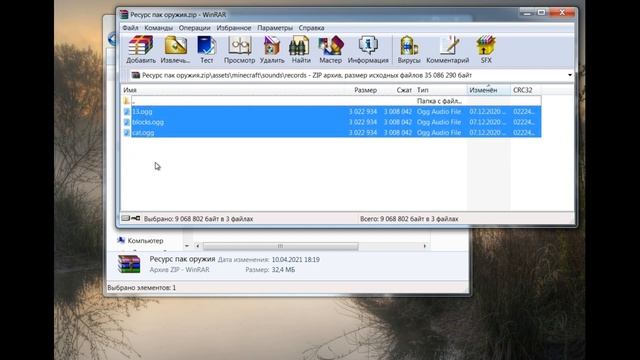Image resolution: width=640 pixels, height=360 pixels.
Task: Click 'Папка с файл...' type cell
Action: 439,101
